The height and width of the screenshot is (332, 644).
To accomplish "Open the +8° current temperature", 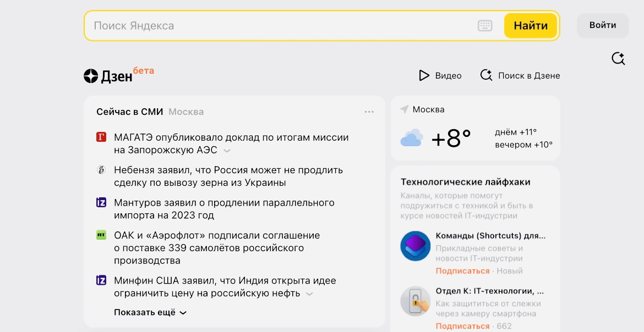I will (x=451, y=139).
